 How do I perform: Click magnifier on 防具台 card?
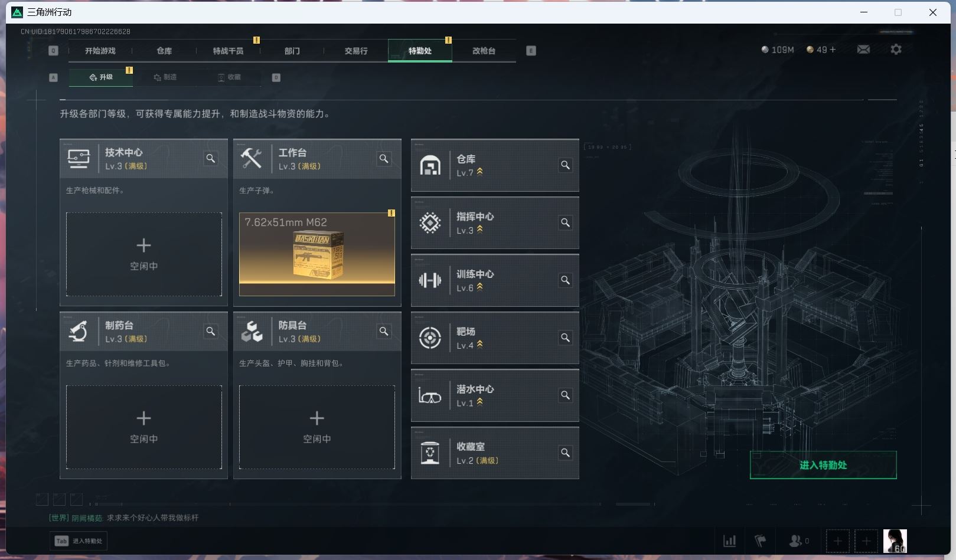pos(384,331)
